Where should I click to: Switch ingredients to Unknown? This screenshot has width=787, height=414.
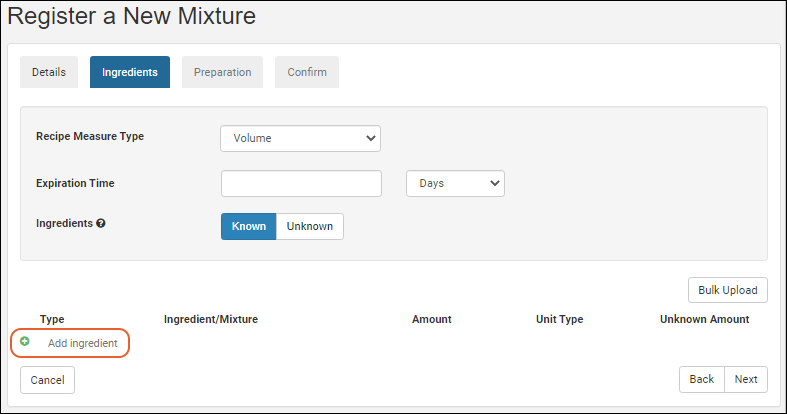tap(310, 226)
